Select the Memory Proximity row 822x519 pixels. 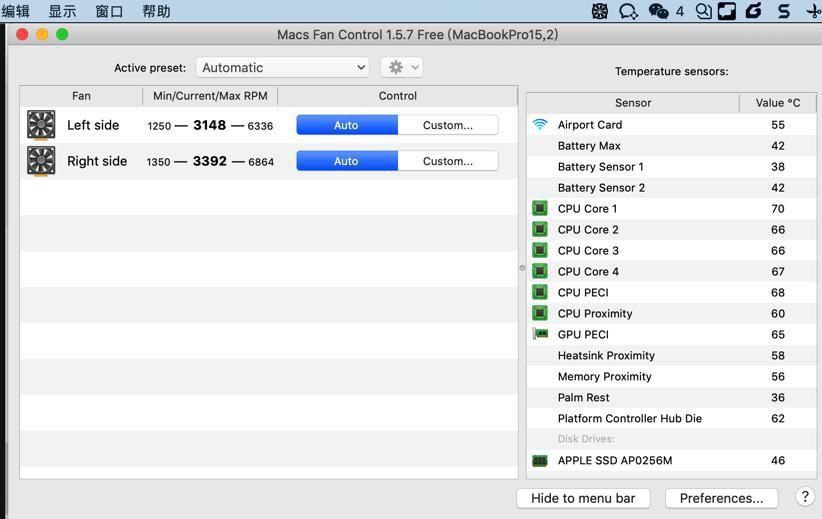[x=672, y=376]
